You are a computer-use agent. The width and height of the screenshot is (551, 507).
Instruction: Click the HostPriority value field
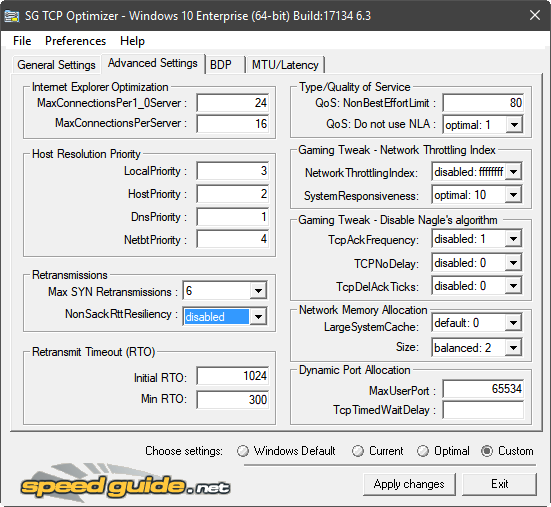pos(233,194)
